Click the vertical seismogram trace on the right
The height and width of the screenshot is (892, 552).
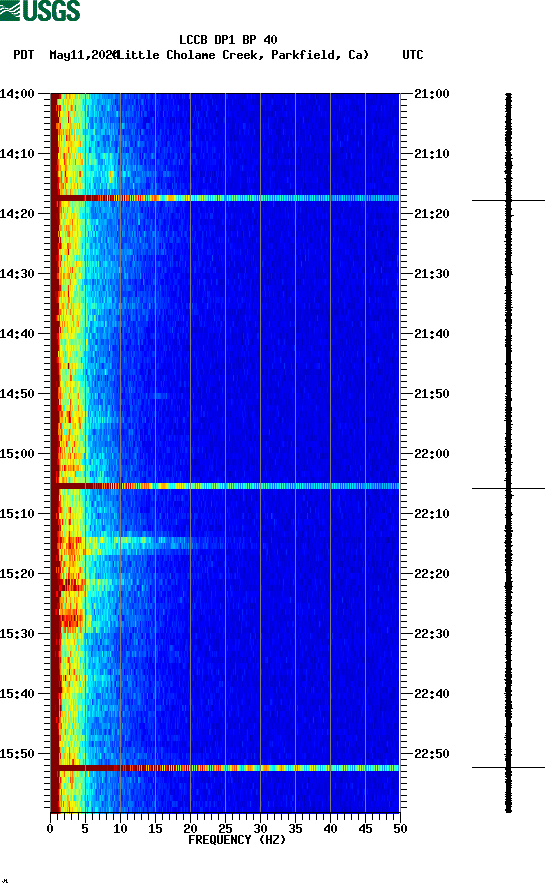pyautogui.click(x=509, y=453)
